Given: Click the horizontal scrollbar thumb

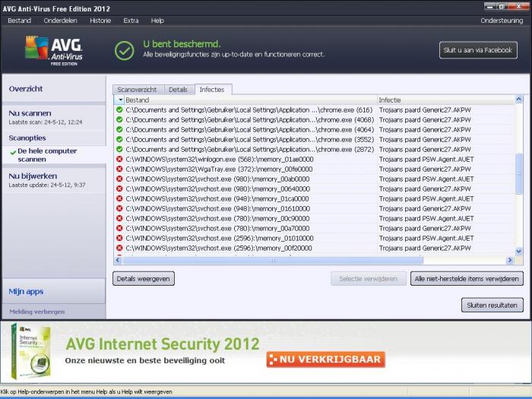Looking at the screenshot, I should pyautogui.click(x=273, y=260).
